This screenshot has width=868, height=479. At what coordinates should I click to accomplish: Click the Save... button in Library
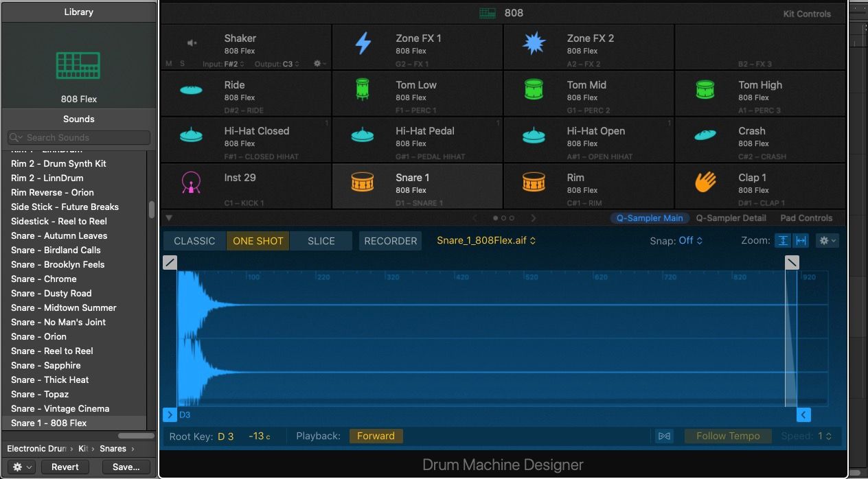[x=126, y=467]
